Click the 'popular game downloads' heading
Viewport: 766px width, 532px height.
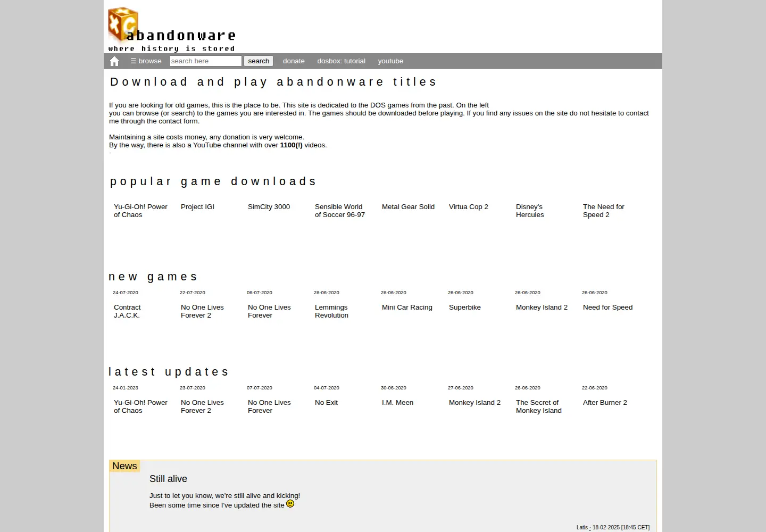[x=213, y=181]
